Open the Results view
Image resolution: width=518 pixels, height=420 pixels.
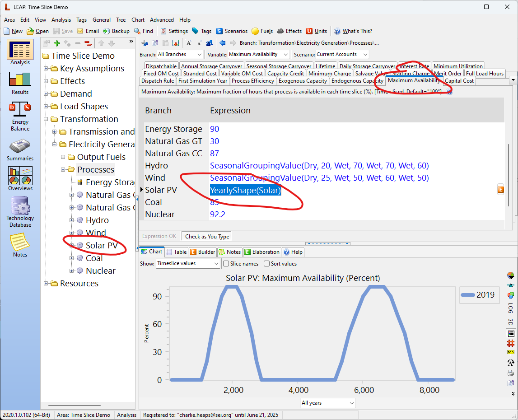point(20,83)
